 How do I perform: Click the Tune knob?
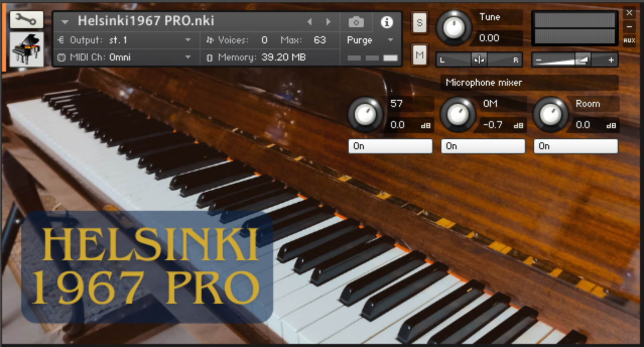click(454, 28)
